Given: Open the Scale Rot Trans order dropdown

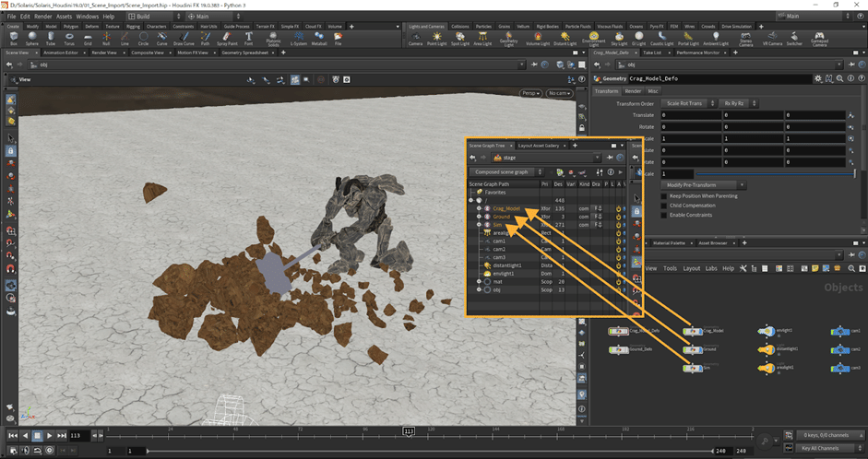Looking at the screenshot, I should 685,103.
